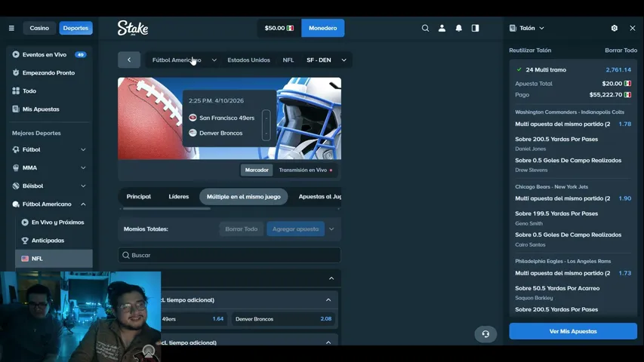Click the live support headset icon
Screen dimensions: 644x362
pos(485,334)
